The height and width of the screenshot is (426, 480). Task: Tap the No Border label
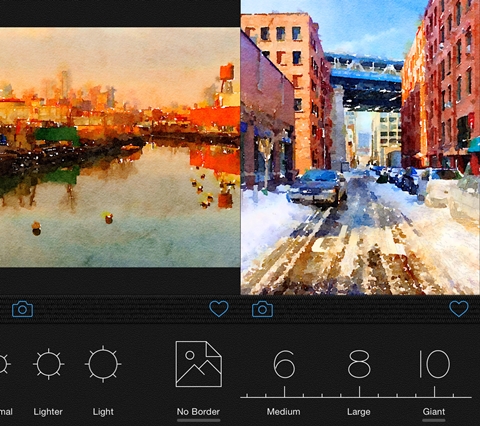click(198, 412)
